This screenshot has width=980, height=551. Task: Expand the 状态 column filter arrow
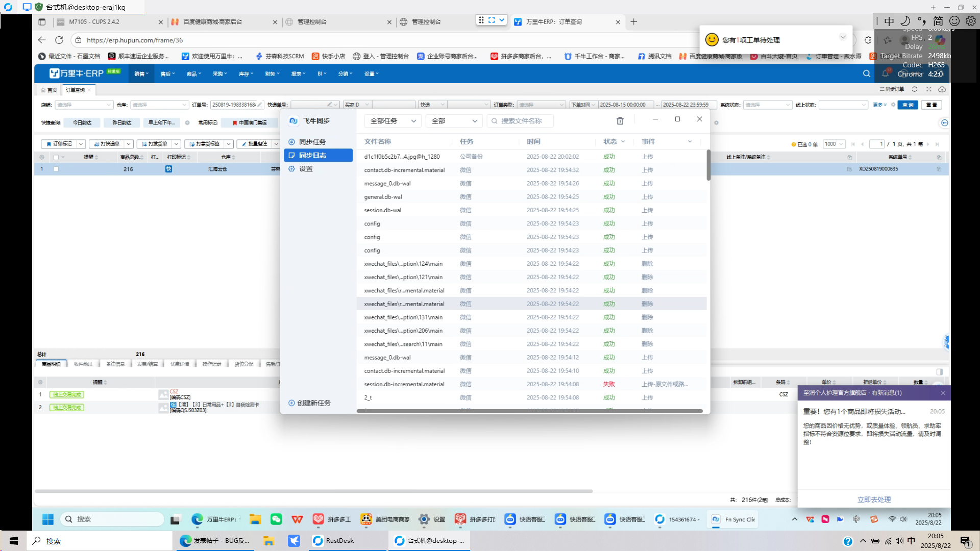[x=623, y=142]
